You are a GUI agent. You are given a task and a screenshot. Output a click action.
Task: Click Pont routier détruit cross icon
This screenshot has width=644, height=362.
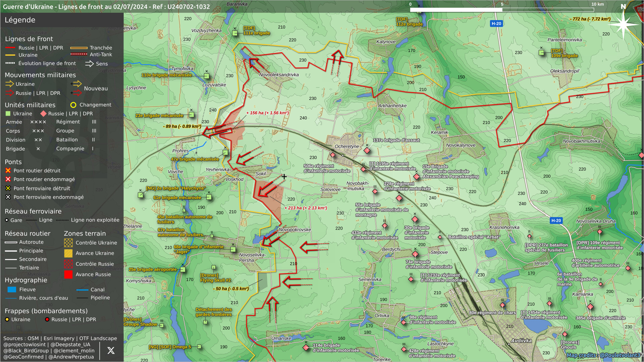[x=8, y=171]
